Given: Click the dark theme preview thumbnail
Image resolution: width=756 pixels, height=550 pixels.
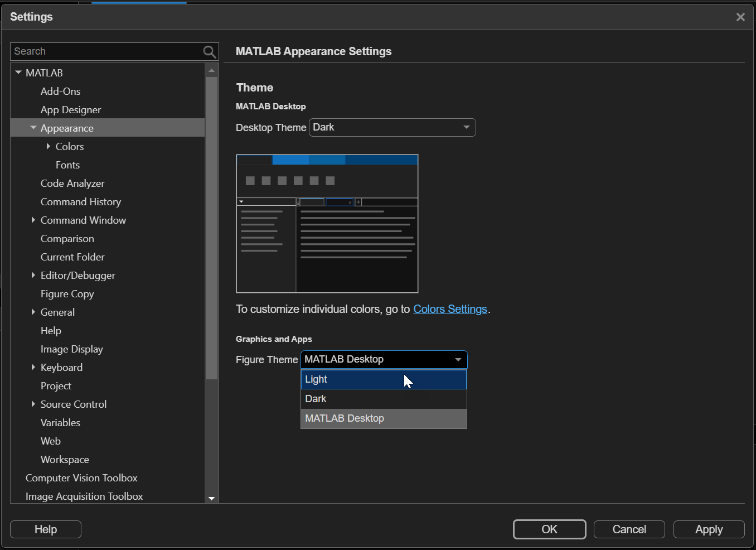Looking at the screenshot, I should coord(327,224).
